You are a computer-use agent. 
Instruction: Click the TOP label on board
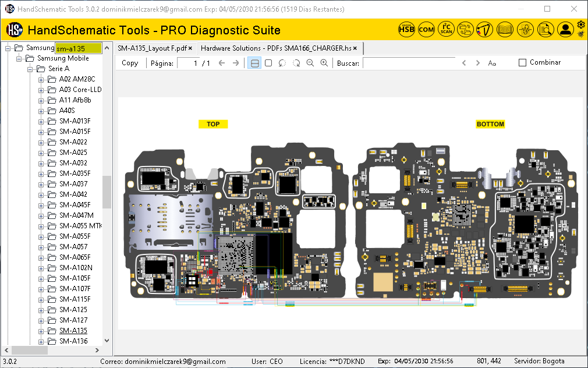pos(213,124)
